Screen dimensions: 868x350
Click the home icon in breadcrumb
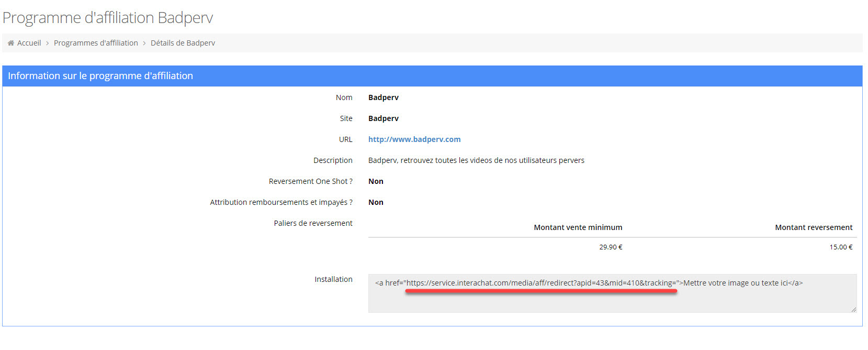click(x=11, y=43)
